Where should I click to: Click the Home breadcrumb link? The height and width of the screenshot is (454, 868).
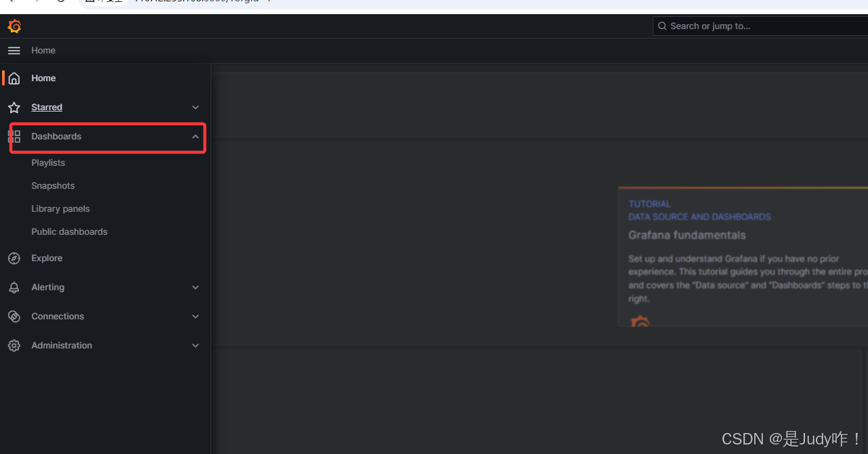pos(43,51)
